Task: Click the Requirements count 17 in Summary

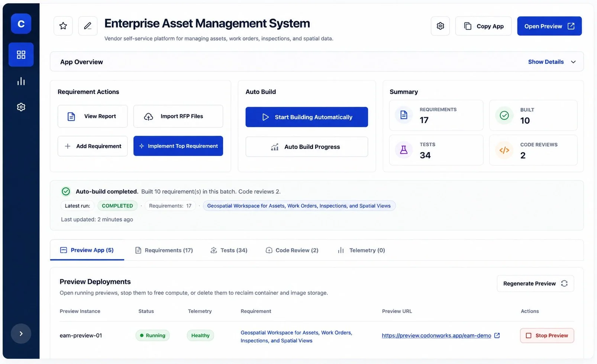Action: point(424,120)
